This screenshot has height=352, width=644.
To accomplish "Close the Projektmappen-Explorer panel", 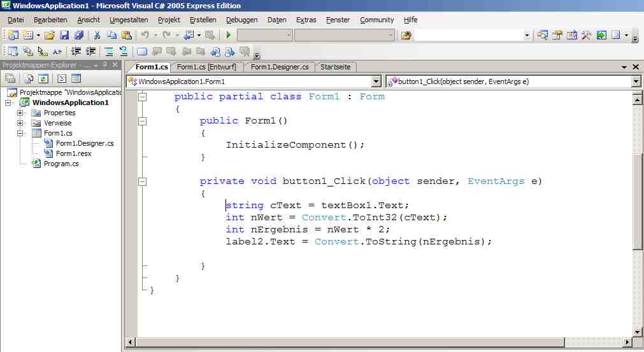I will (x=115, y=65).
